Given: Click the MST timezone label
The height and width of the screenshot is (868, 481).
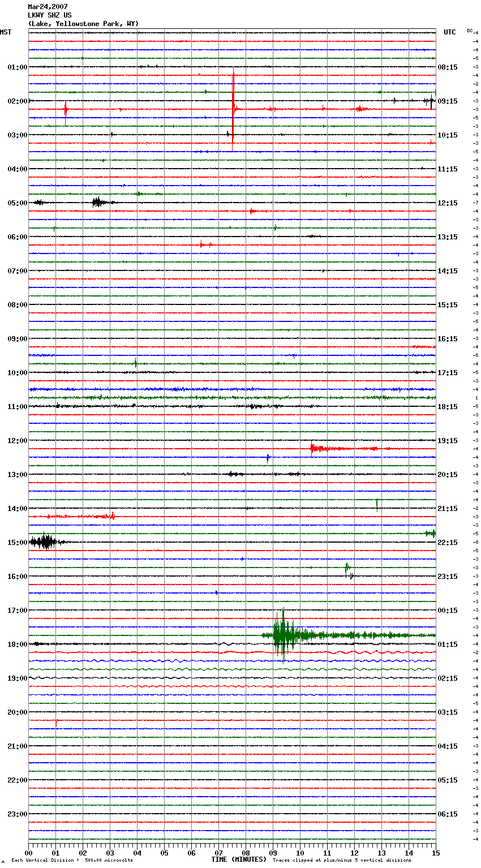Looking at the screenshot, I should coord(6,32).
